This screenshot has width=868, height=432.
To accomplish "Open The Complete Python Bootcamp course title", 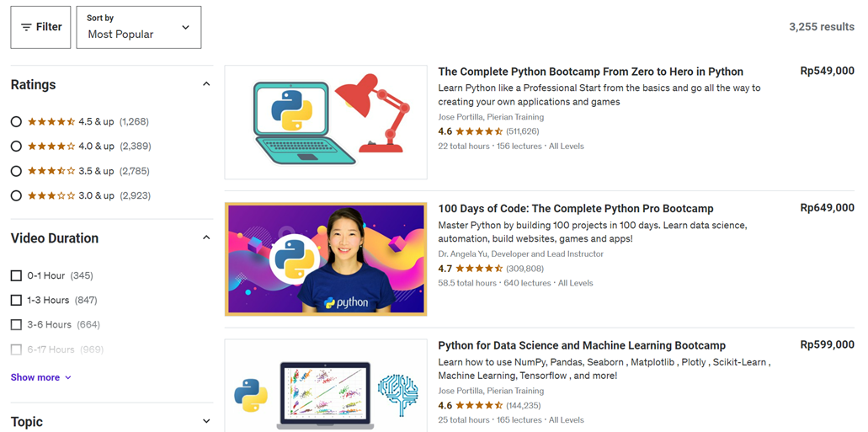I will 590,72.
